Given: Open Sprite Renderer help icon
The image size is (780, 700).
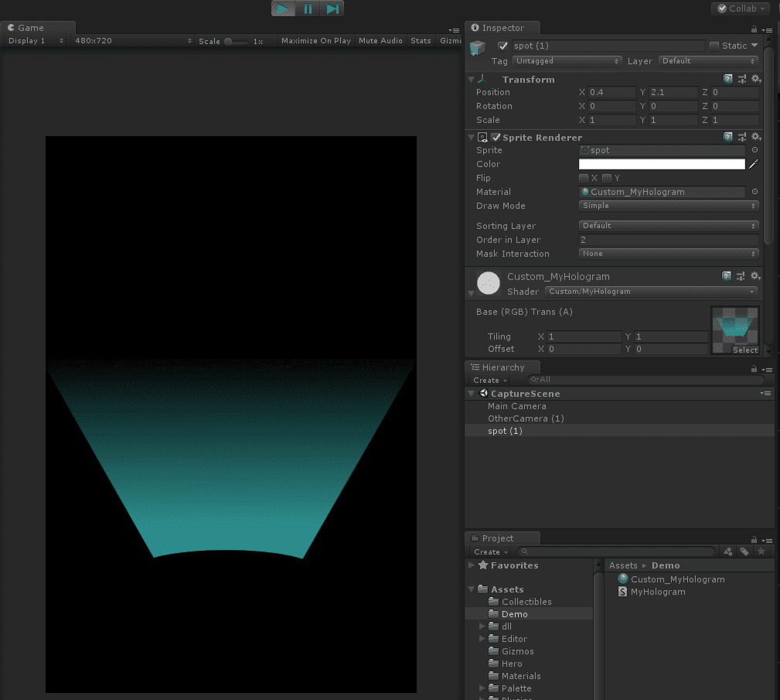Looking at the screenshot, I should point(728,137).
